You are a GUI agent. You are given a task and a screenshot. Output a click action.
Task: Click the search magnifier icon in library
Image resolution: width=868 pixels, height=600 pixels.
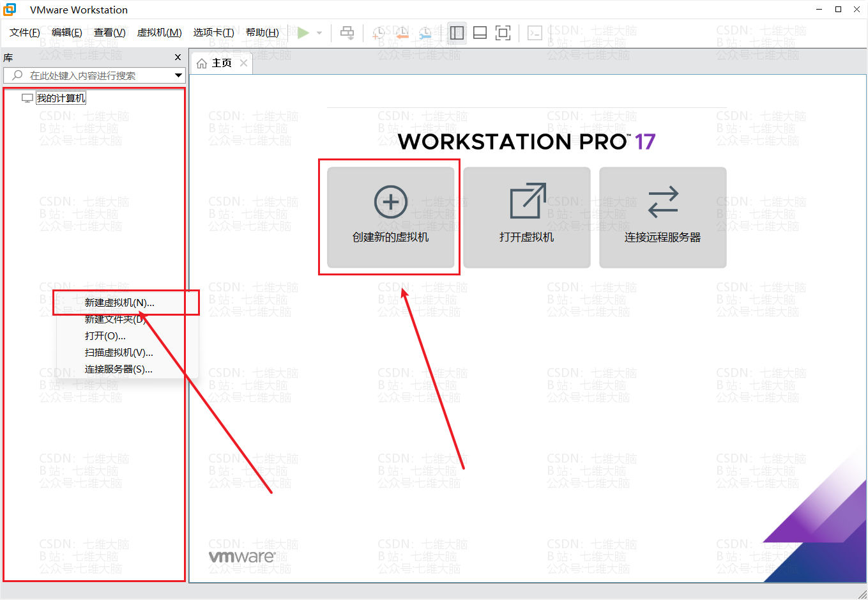point(17,75)
